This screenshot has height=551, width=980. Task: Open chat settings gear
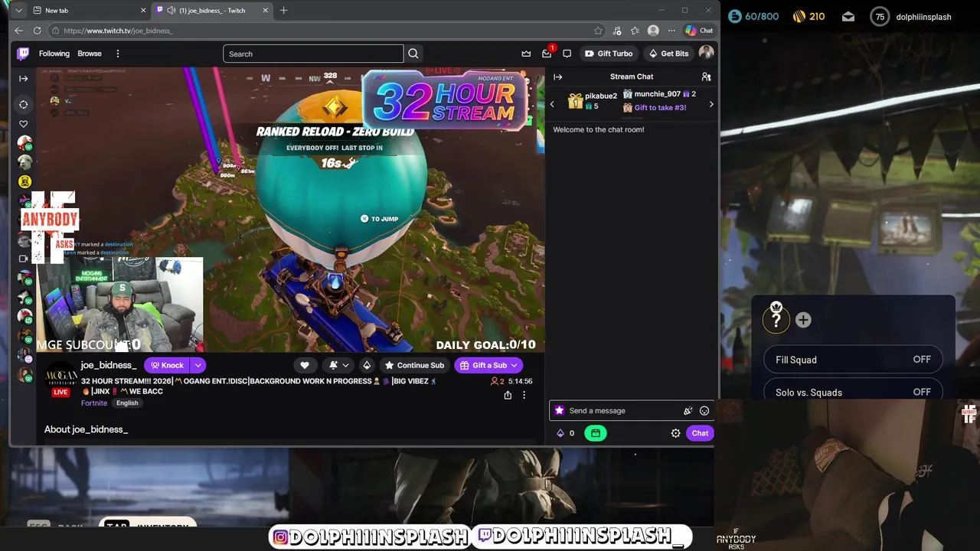coord(675,433)
